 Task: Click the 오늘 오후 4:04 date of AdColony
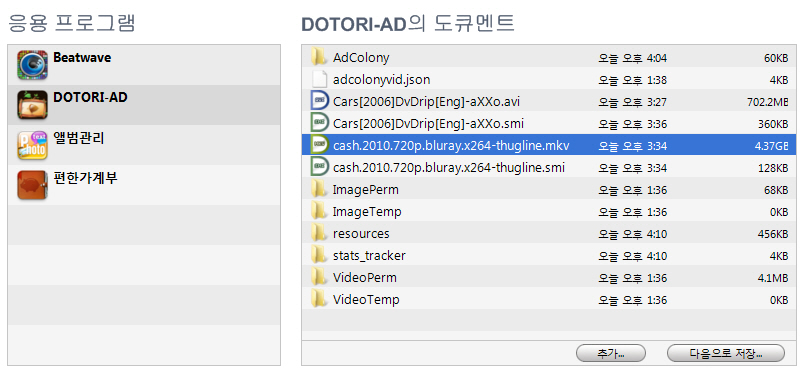tap(633, 58)
